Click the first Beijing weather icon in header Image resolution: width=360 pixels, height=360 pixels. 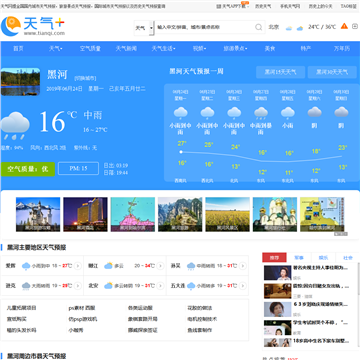click(289, 28)
